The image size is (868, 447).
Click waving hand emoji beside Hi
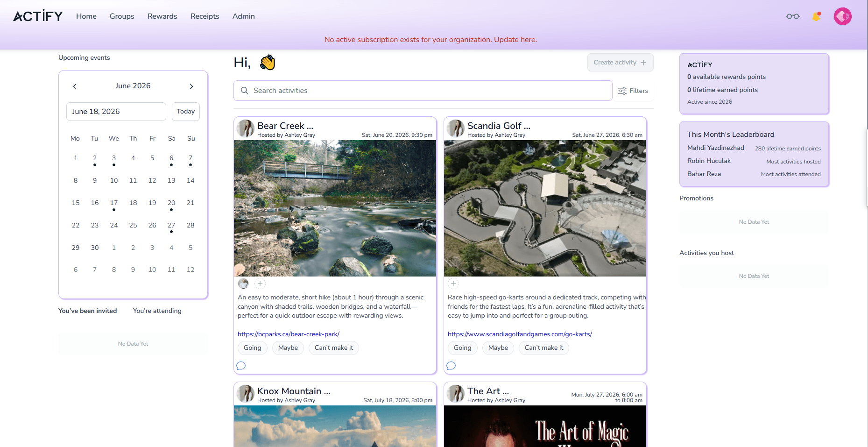click(x=268, y=63)
